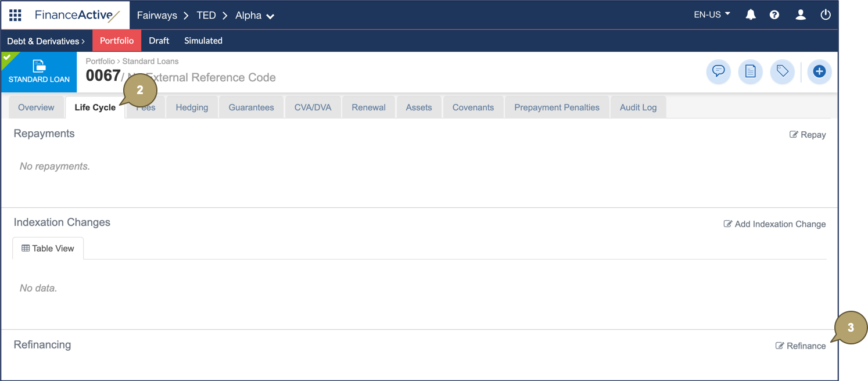Click the help question mark icon
This screenshot has height=381, width=868.
click(774, 15)
